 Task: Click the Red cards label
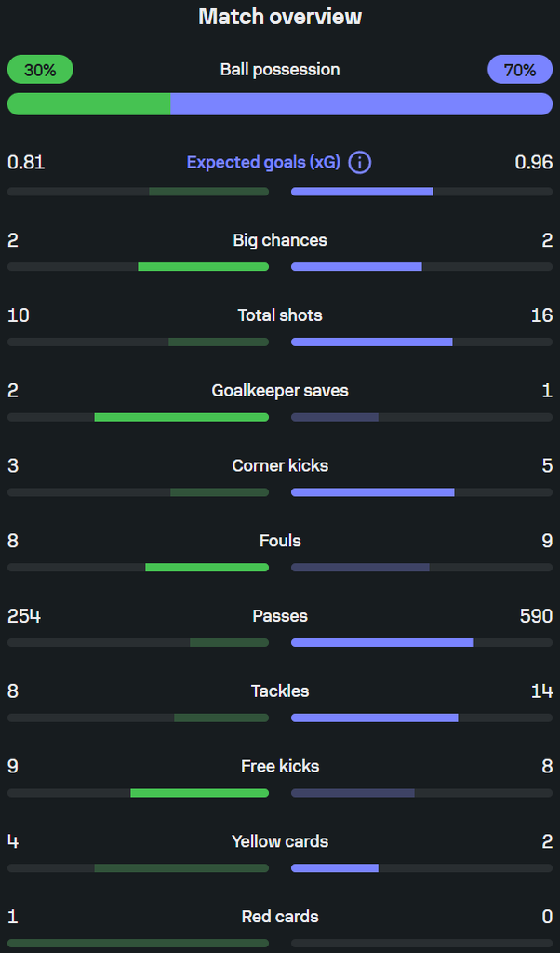click(x=280, y=917)
